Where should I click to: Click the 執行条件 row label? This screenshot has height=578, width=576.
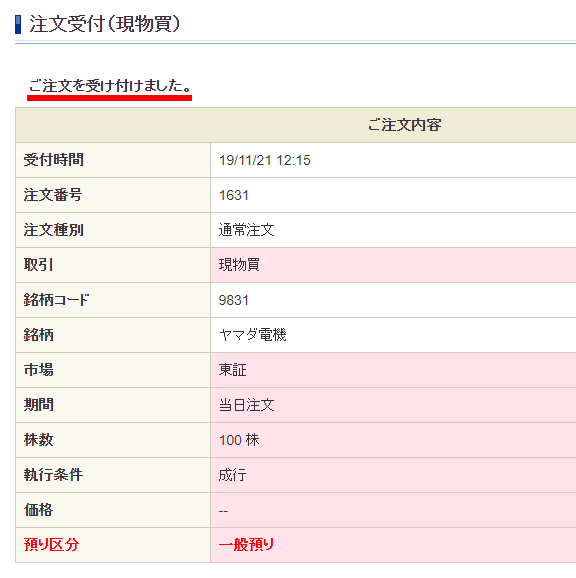tap(53, 475)
